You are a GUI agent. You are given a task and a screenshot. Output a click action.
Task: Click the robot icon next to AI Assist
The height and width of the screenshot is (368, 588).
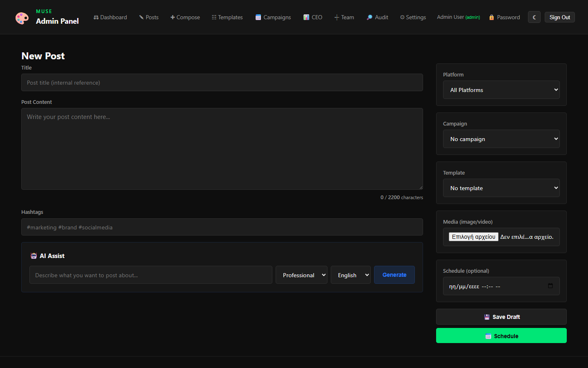(33, 256)
